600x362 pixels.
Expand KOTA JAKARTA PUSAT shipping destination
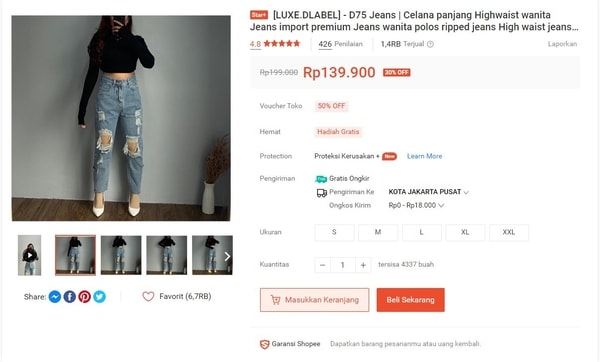click(x=429, y=192)
